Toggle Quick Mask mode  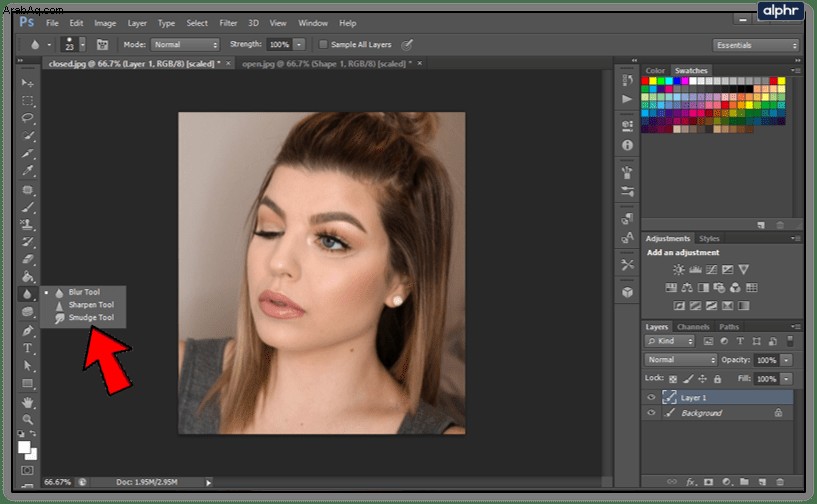(x=28, y=471)
